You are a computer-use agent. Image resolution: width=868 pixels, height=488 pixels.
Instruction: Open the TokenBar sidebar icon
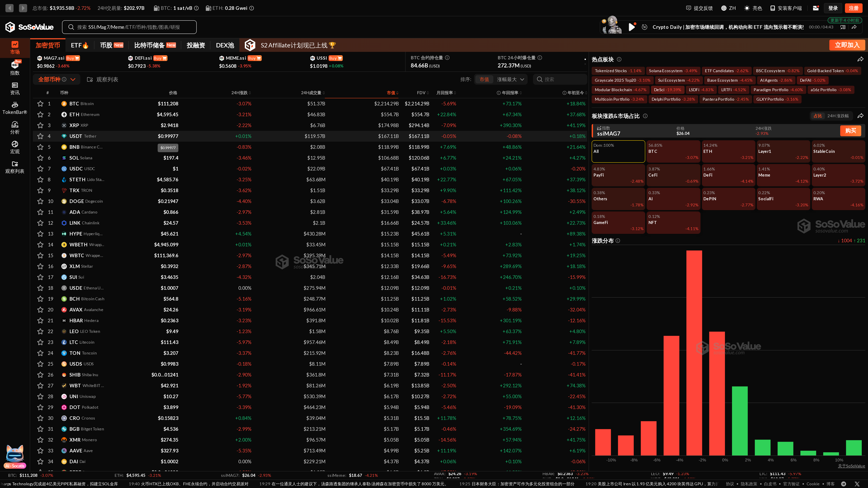(x=15, y=108)
